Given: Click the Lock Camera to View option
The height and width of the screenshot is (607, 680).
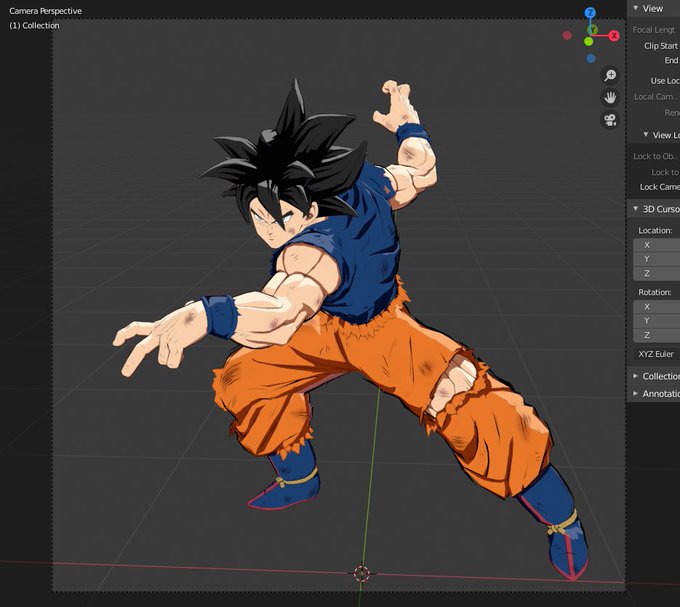Looking at the screenshot, I should (x=660, y=187).
